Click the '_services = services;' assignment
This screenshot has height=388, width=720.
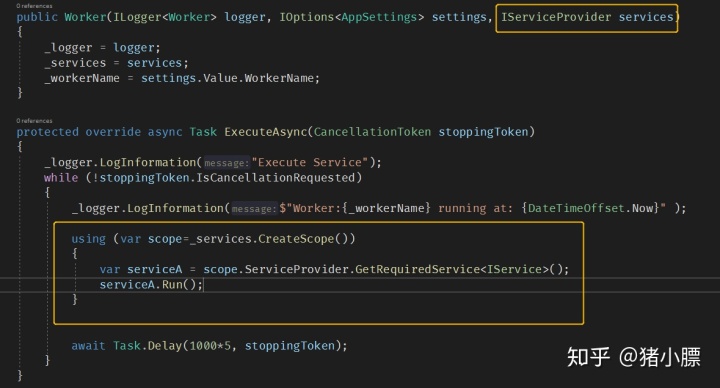[116, 63]
